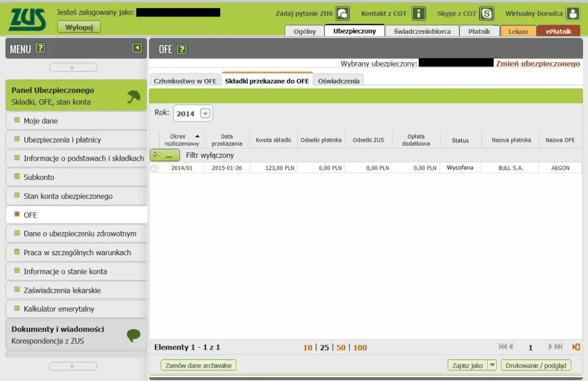The height and width of the screenshot is (381, 588).
Task: Click the Zadaj pytanie ZUS headset icon
Action: (x=342, y=13)
